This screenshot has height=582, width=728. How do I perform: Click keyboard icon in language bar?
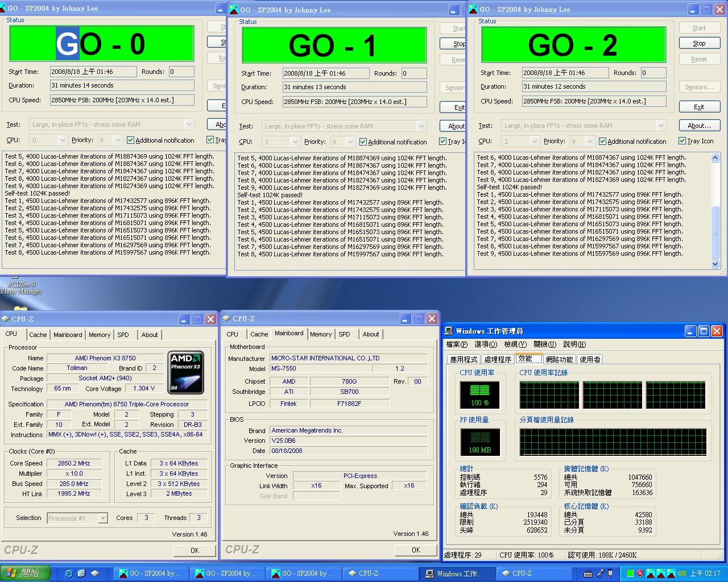[x=588, y=573]
